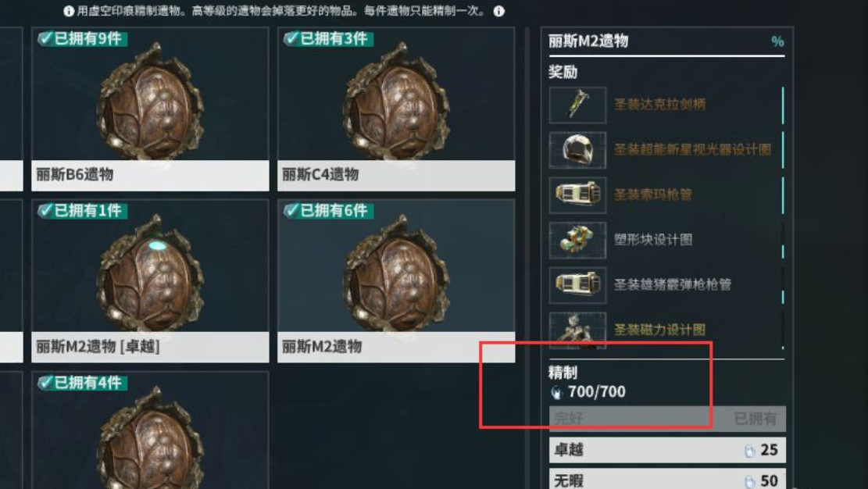
Task: Click the 圣装超能新星视光器设计图 helmet icon
Action: (577, 150)
